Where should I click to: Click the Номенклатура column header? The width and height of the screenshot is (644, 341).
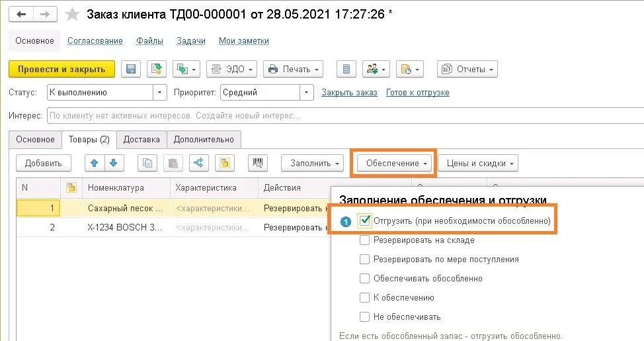[x=126, y=188]
